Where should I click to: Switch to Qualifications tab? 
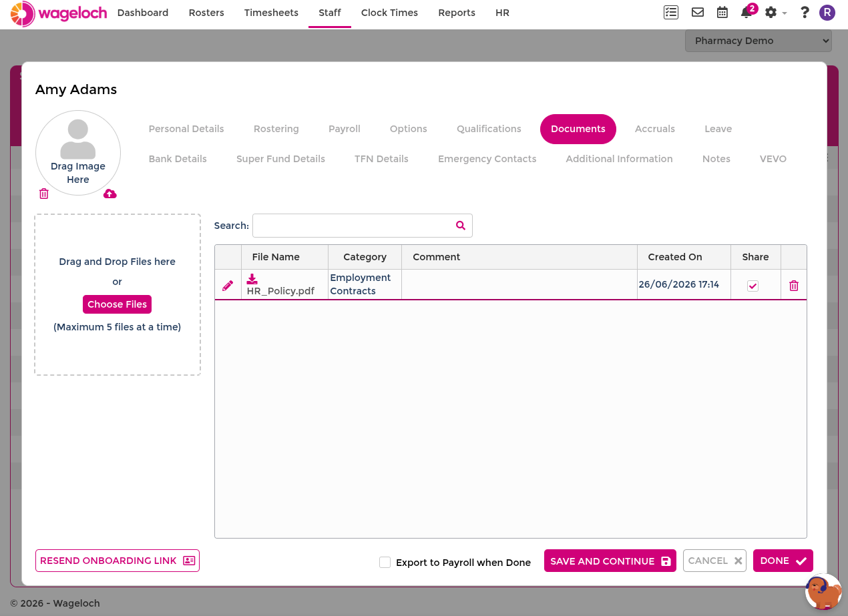489,129
